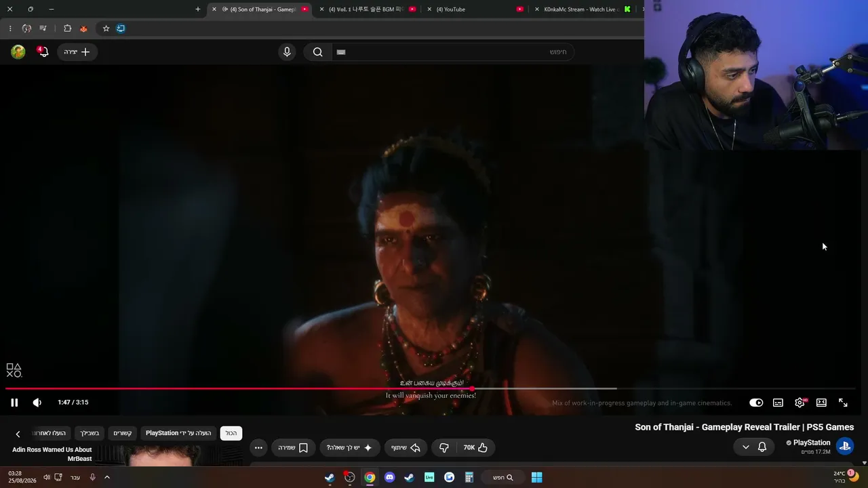Select the 'הועלו לאחרונה' filter chip

pyautogui.click(x=50, y=433)
